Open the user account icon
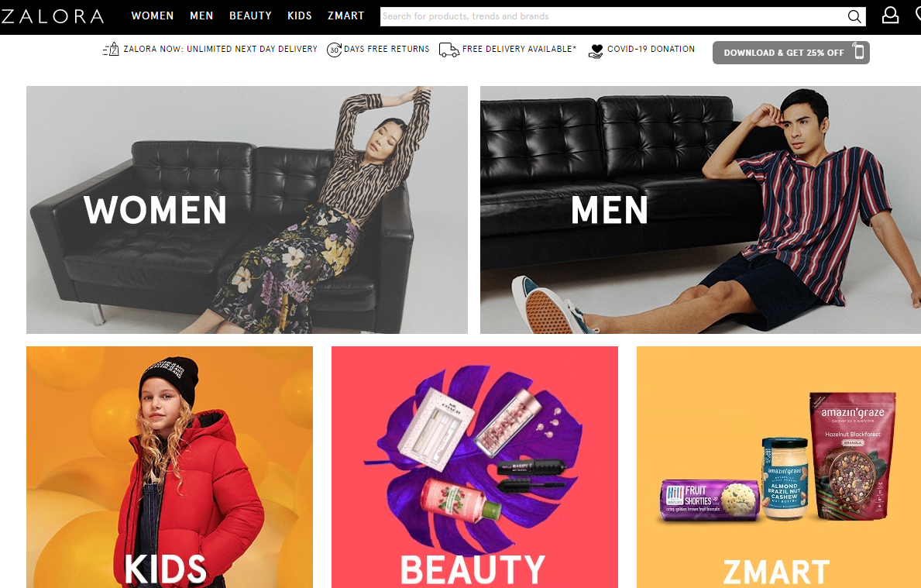Viewport: 921px width, 588px height. tap(891, 15)
